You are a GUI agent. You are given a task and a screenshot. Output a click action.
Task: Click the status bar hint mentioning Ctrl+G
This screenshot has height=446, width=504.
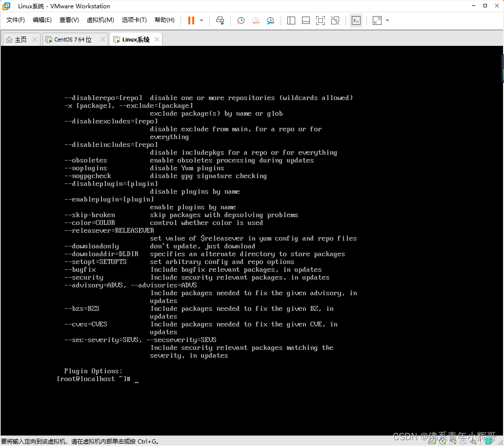(x=80, y=442)
